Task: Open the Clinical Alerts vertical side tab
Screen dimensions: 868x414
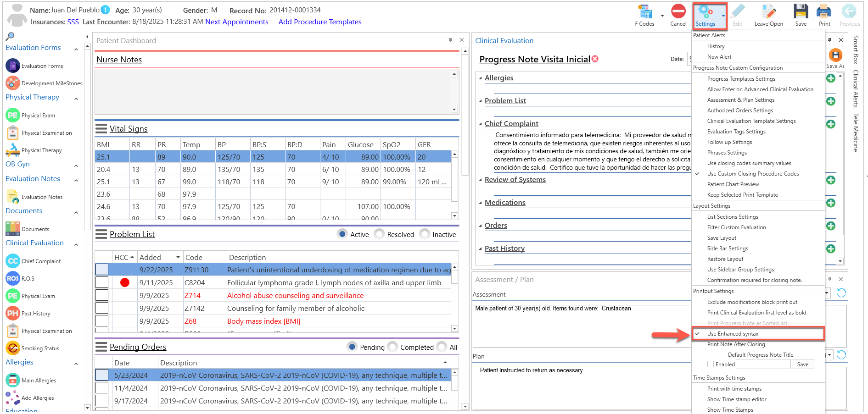Action: (x=856, y=88)
